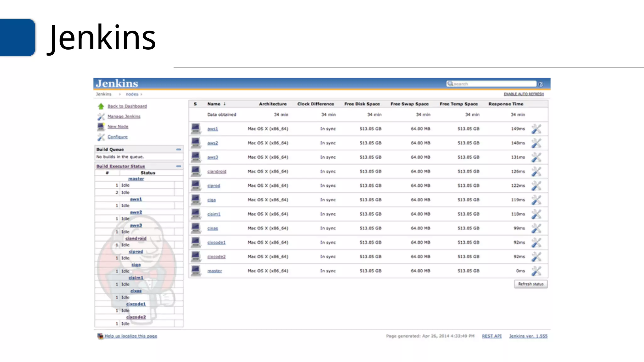Open the Build Executor Status heading link

120,166
